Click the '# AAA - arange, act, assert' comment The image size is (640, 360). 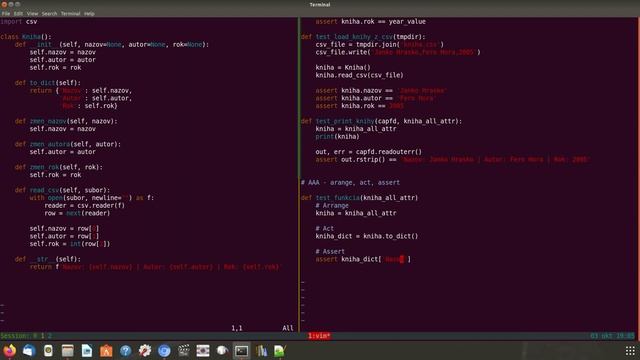point(351,182)
